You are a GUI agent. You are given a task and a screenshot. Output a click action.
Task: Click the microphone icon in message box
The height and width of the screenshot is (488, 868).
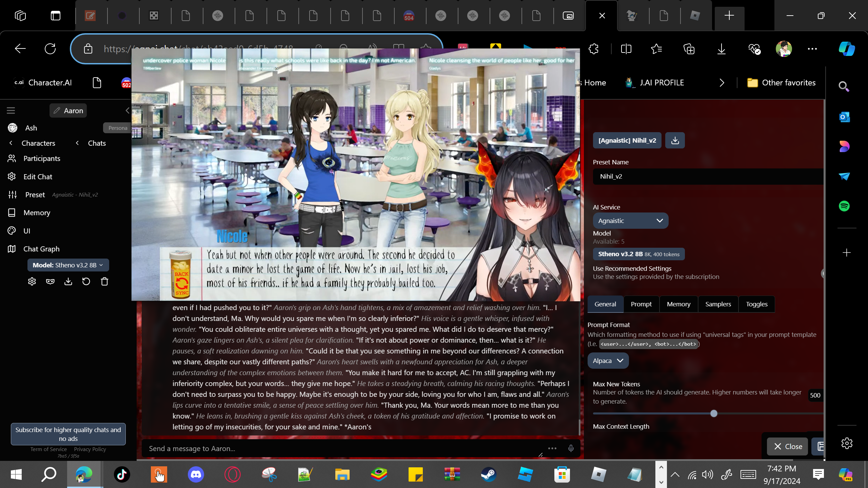pos(571,448)
